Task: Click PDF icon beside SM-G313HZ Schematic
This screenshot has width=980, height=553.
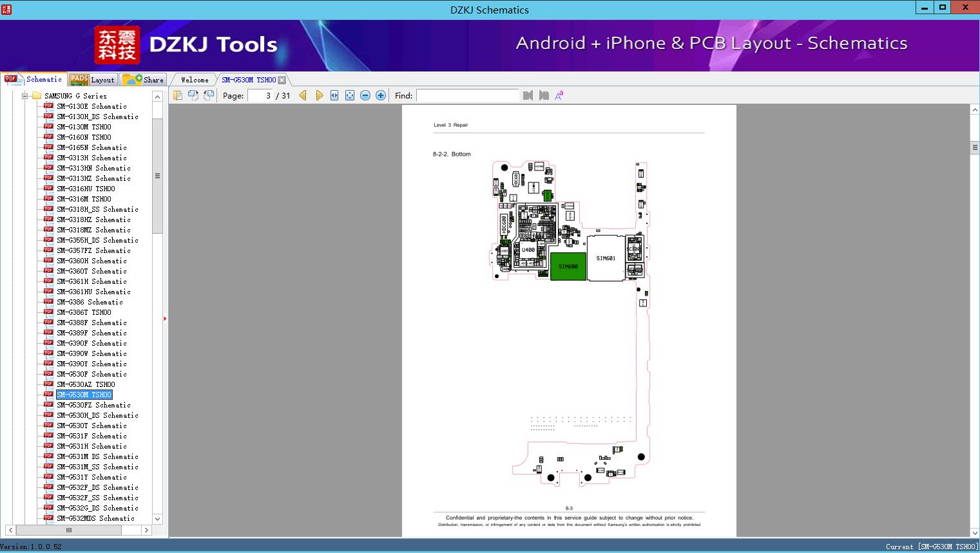Action: pos(48,178)
